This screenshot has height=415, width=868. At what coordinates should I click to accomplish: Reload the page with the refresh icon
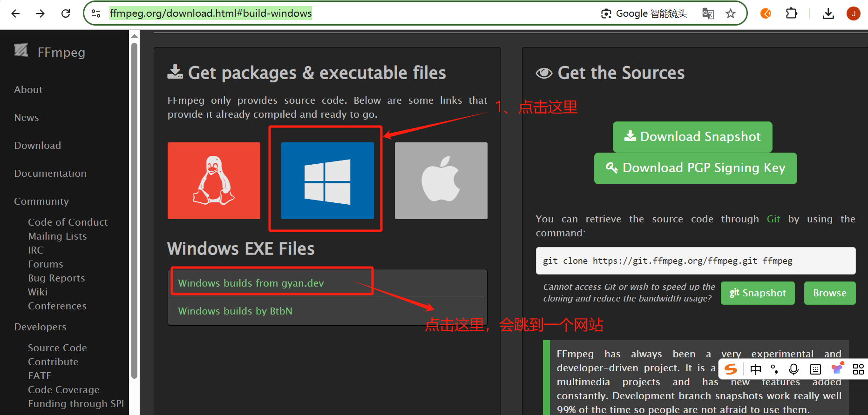click(x=66, y=13)
